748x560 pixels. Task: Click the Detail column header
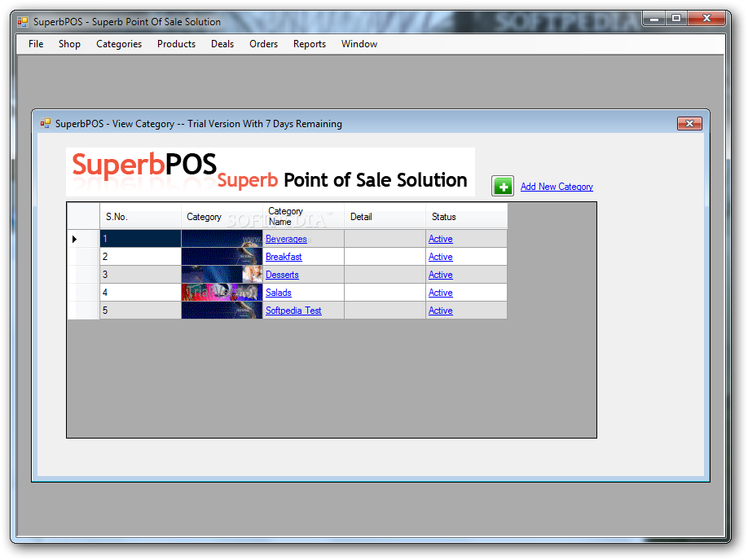point(385,216)
